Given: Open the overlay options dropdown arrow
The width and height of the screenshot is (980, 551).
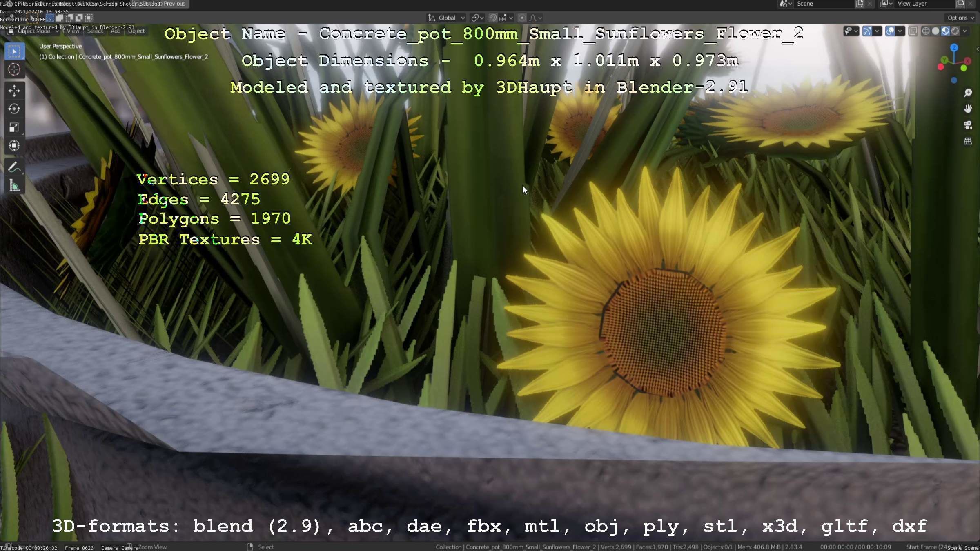Looking at the screenshot, I should [x=900, y=31].
